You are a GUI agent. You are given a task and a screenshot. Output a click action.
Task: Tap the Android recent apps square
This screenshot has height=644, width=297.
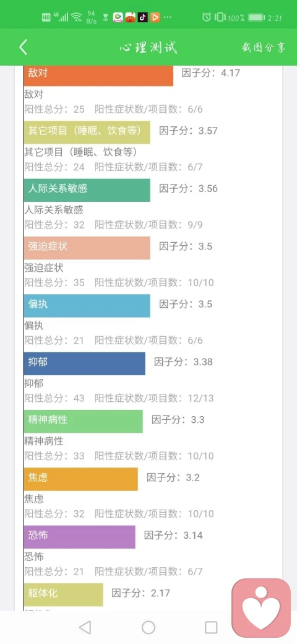click(x=211, y=627)
